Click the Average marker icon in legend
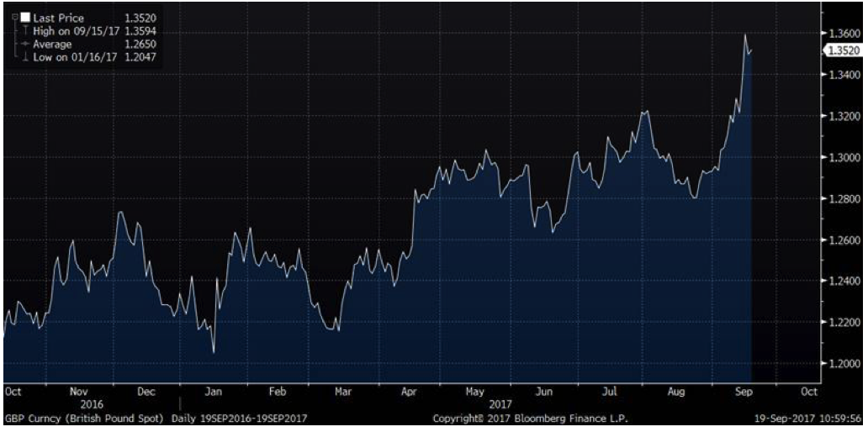Screen dimensions: 868x432 25,44
